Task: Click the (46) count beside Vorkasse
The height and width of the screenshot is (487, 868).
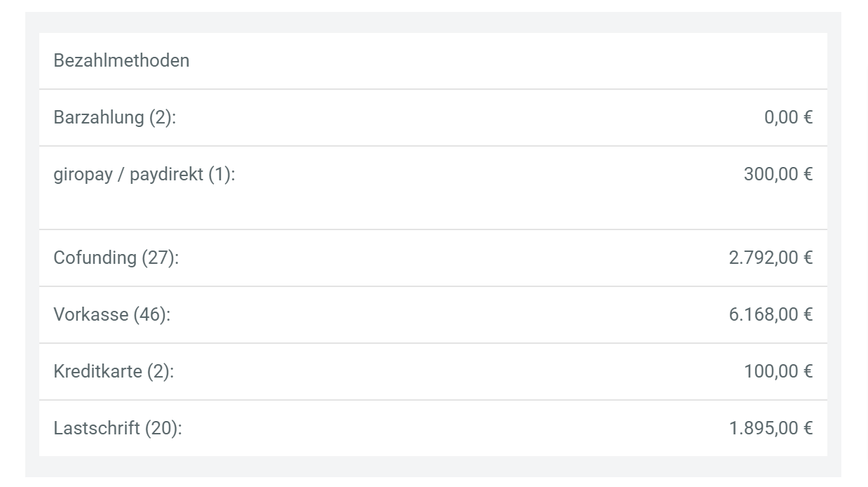Action: (x=151, y=314)
